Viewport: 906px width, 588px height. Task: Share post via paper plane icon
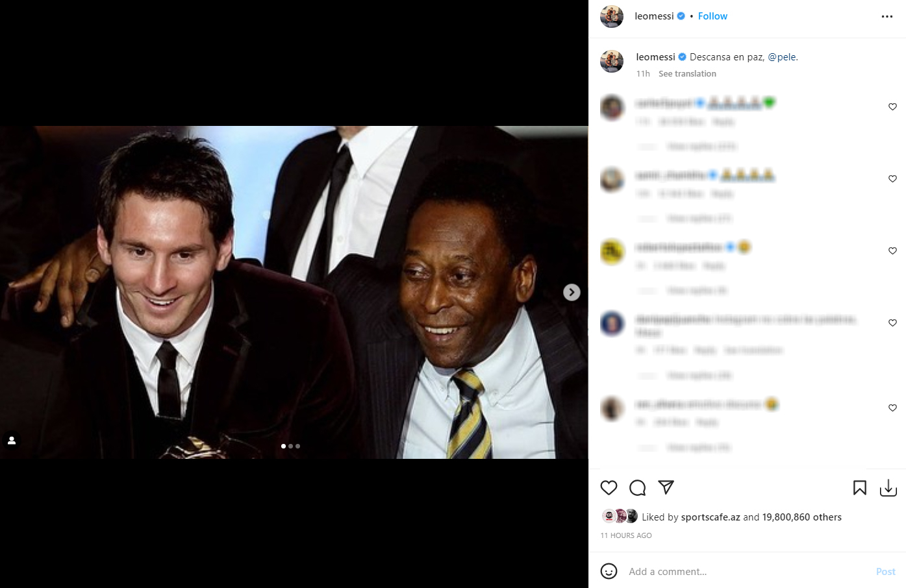coord(666,487)
